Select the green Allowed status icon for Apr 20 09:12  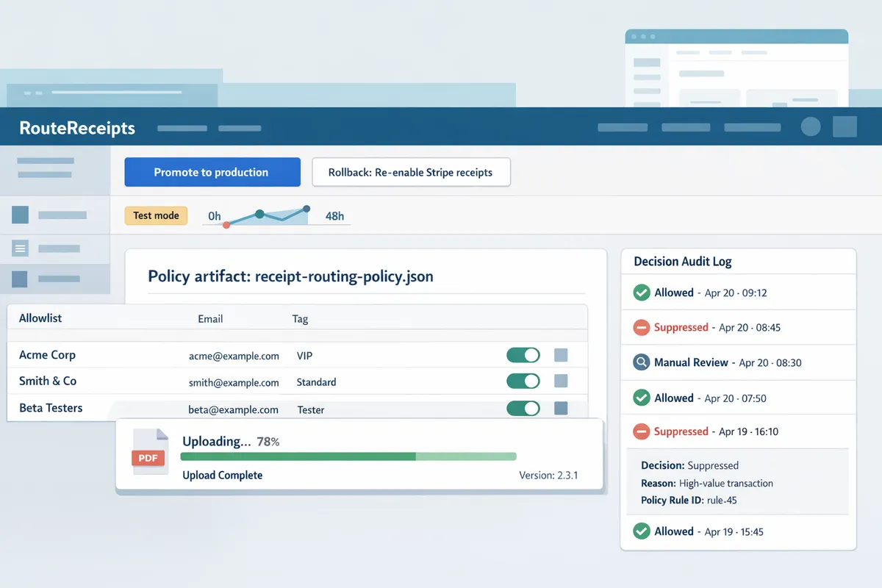(641, 293)
